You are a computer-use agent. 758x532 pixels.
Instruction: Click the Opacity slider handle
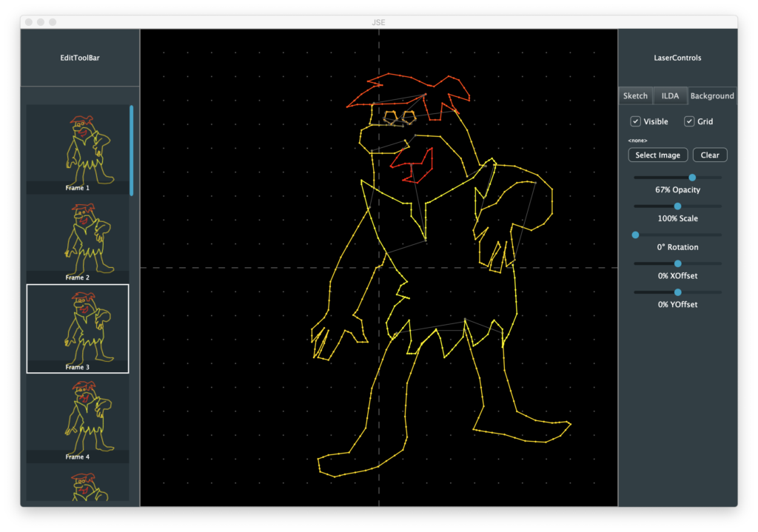click(692, 178)
